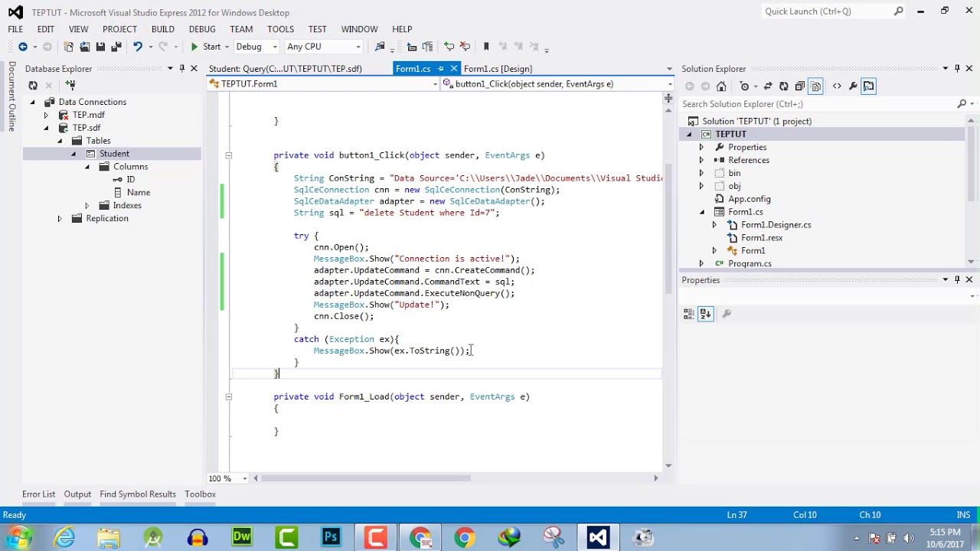Viewport: 980px width, 551px height.
Task: Open Dreamweaver from the taskbar
Action: (242, 537)
